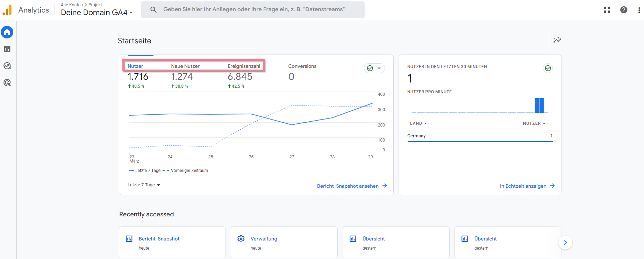Viewport: 644px width, 259px height.
Task: Expand the LAND dimension dropdown
Action: (x=418, y=123)
